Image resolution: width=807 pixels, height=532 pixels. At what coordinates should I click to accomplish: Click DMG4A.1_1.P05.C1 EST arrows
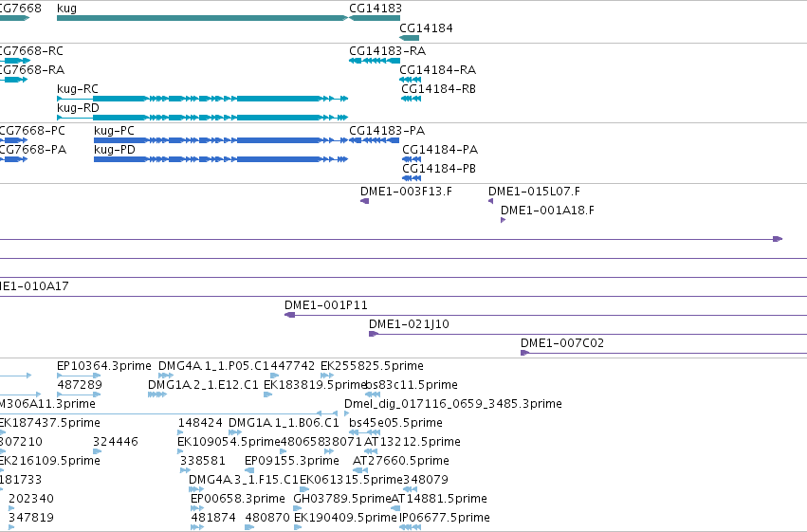tap(166, 376)
